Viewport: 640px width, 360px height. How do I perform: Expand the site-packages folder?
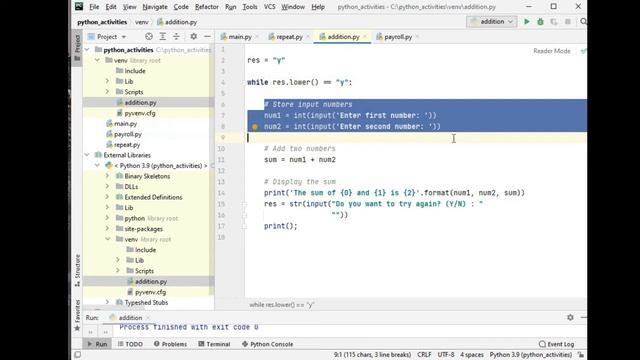click(x=108, y=229)
